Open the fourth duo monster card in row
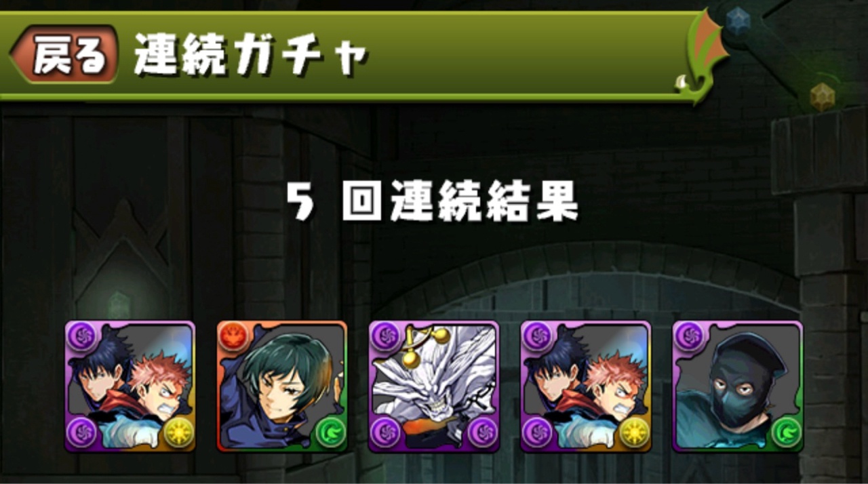The image size is (868, 484). pos(586,386)
